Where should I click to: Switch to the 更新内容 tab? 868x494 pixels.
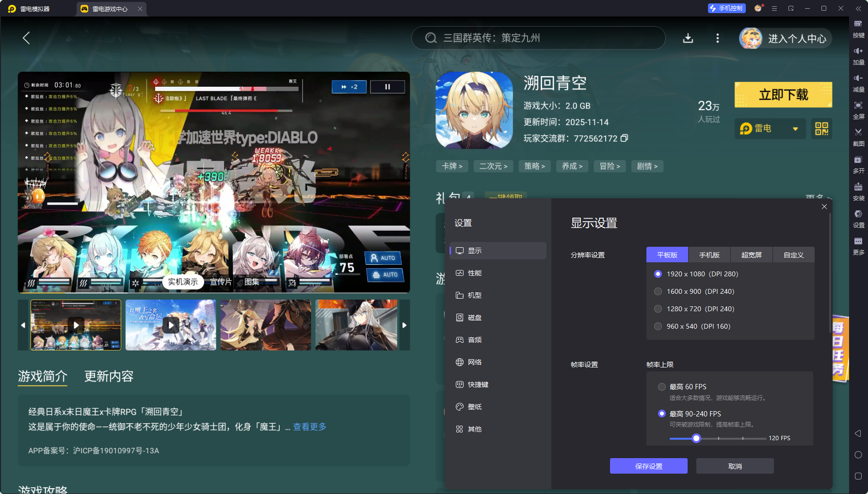[109, 376]
